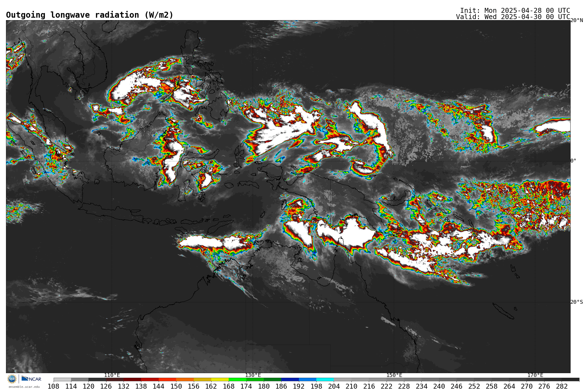Pick the yellow 162–168 colorbar swatch

coord(220,379)
